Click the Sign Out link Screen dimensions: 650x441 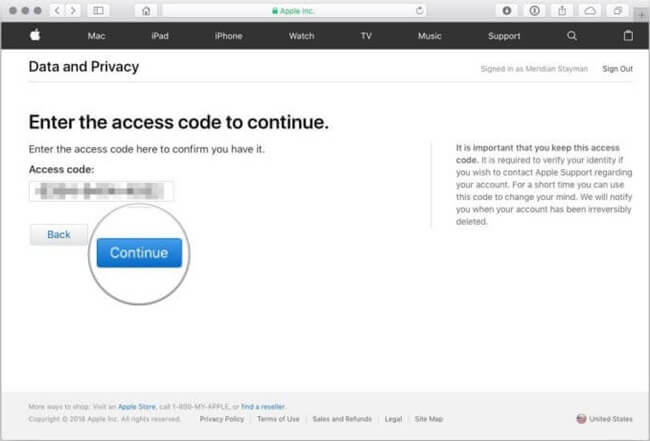coord(617,69)
